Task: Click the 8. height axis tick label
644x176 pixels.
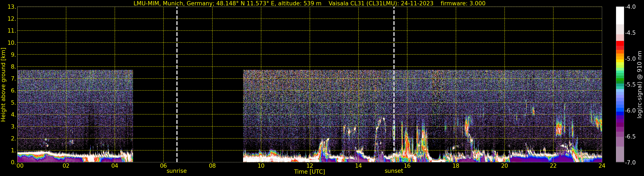Action: point(13,66)
